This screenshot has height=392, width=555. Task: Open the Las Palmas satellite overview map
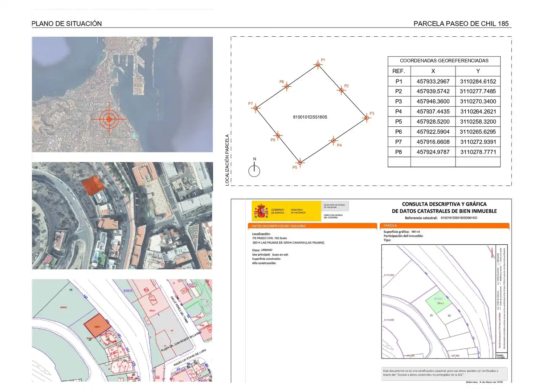[x=122, y=94]
